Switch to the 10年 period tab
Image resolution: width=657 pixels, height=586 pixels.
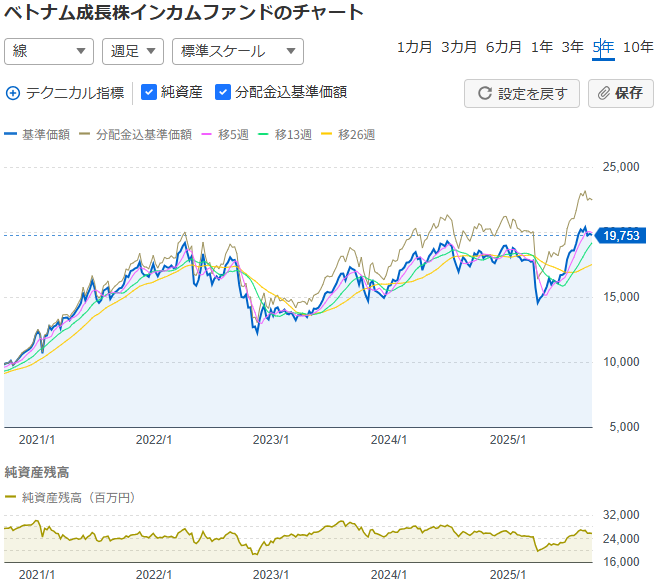[638, 47]
